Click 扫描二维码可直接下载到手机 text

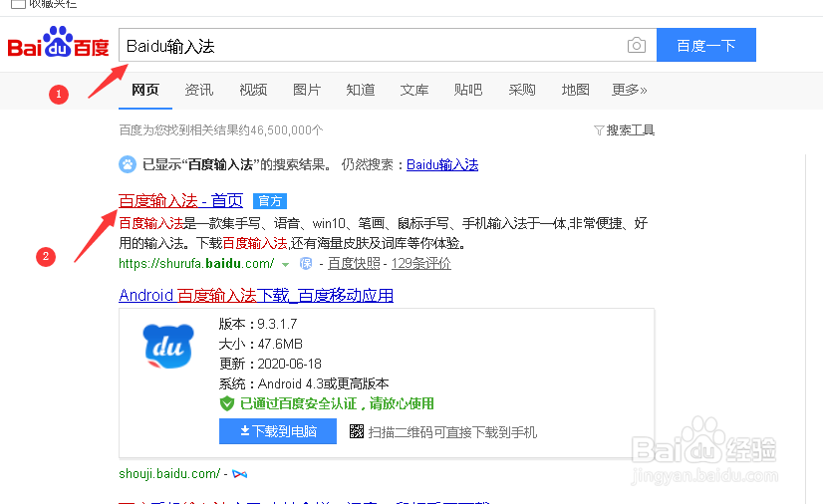pyautogui.click(x=452, y=432)
